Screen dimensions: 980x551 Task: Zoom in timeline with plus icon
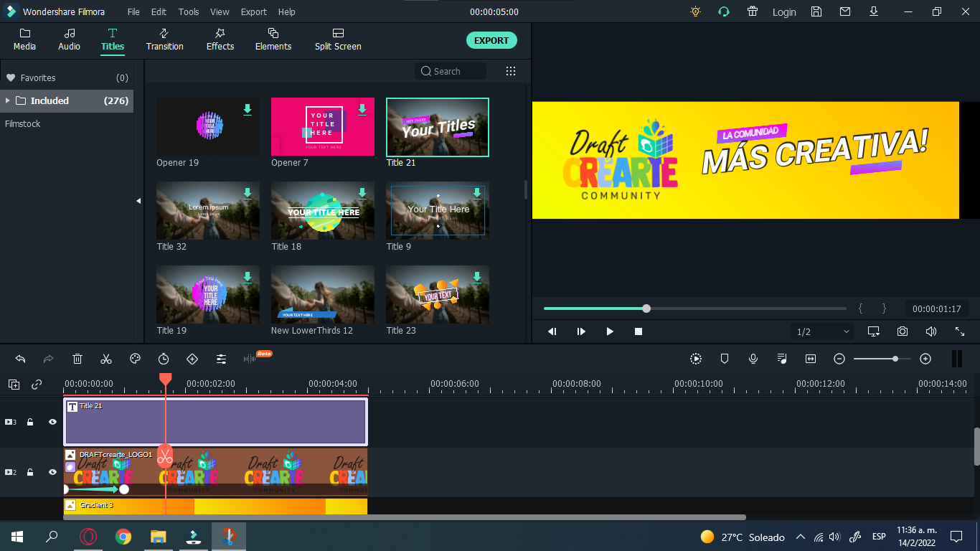click(x=925, y=359)
